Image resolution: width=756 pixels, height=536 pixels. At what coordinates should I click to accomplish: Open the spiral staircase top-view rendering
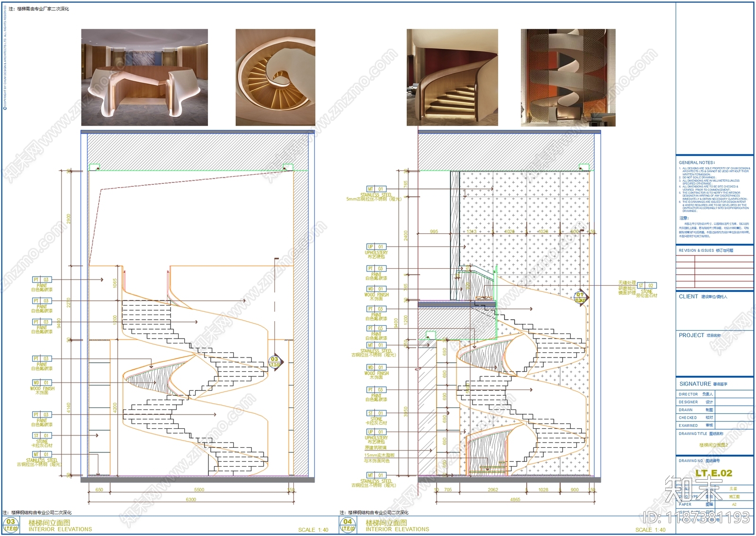coord(275,77)
